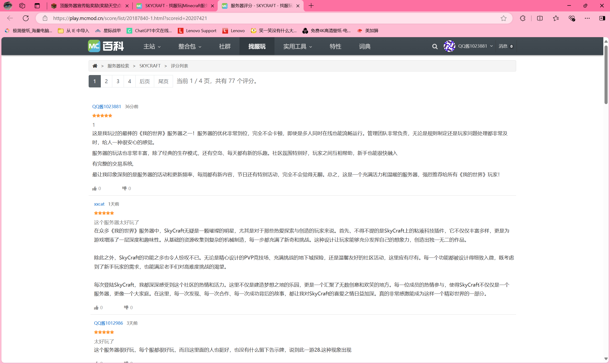Like the QQ酱1023881 review with thumbs up
610x364 pixels.
tap(94, 188)
